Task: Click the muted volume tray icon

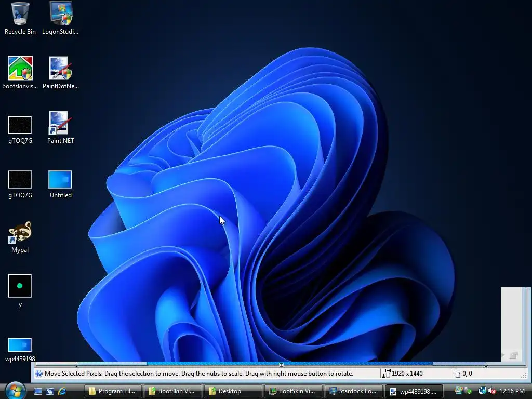Action: (492, 391)
